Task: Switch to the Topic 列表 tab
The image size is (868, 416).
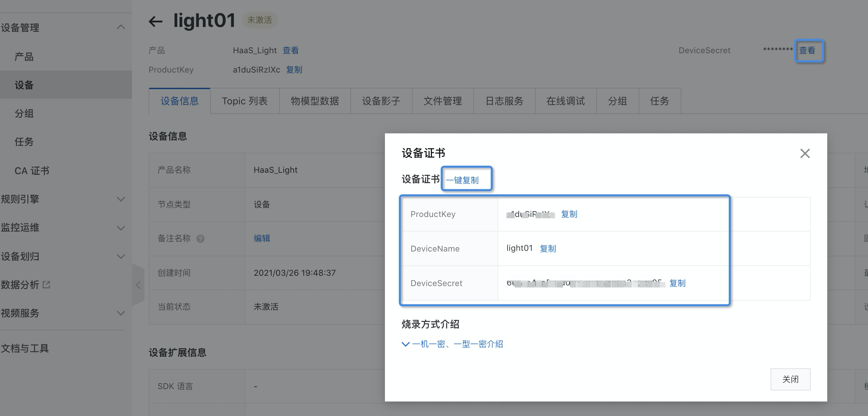Action: click(245, 101)
